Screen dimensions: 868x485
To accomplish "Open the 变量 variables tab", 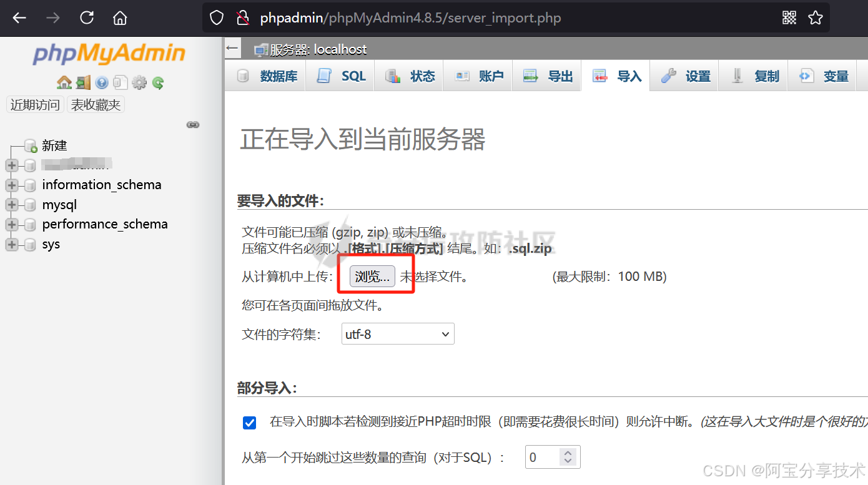I will click(x=823, y=76).
